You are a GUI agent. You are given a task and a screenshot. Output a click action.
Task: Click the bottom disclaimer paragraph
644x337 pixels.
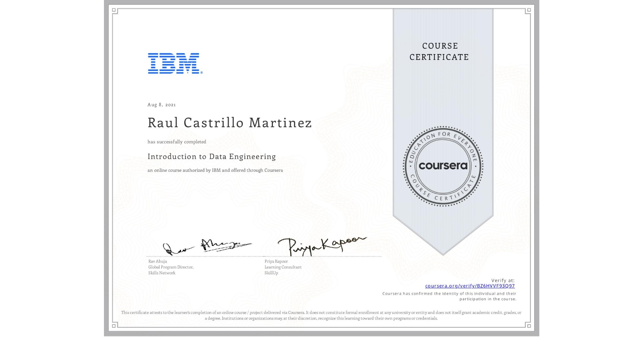321,315
